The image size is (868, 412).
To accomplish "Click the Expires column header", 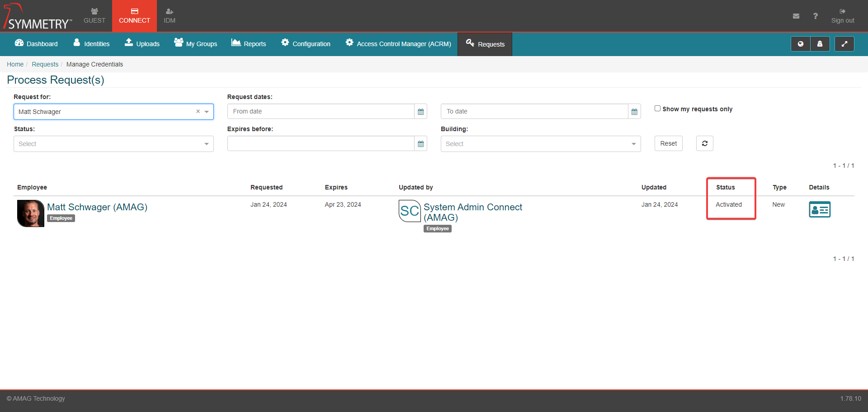I will click(x=336, y=187).
